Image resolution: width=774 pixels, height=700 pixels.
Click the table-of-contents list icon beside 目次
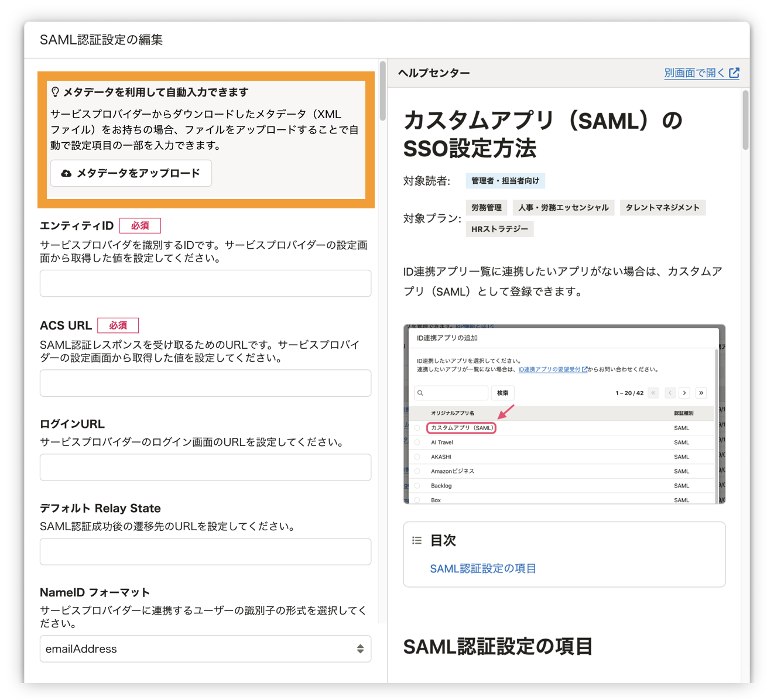point(417,540)
